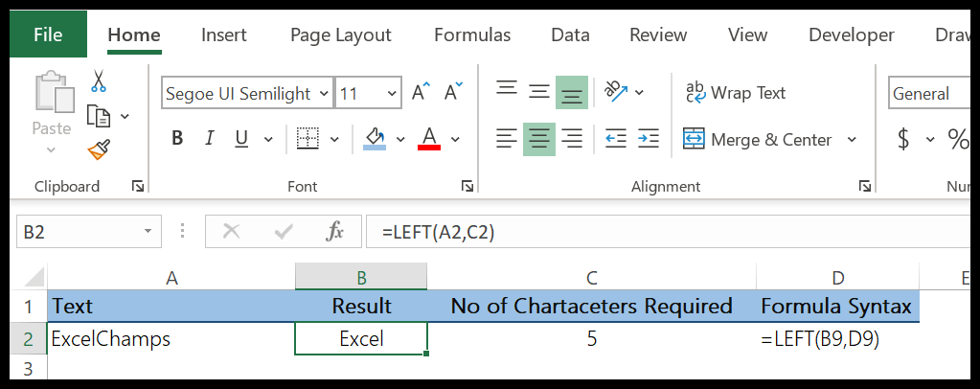Viewport: 980px width, 389px height.
Task: Open Alignment settings dialog launcher
Action: point(865,186)
